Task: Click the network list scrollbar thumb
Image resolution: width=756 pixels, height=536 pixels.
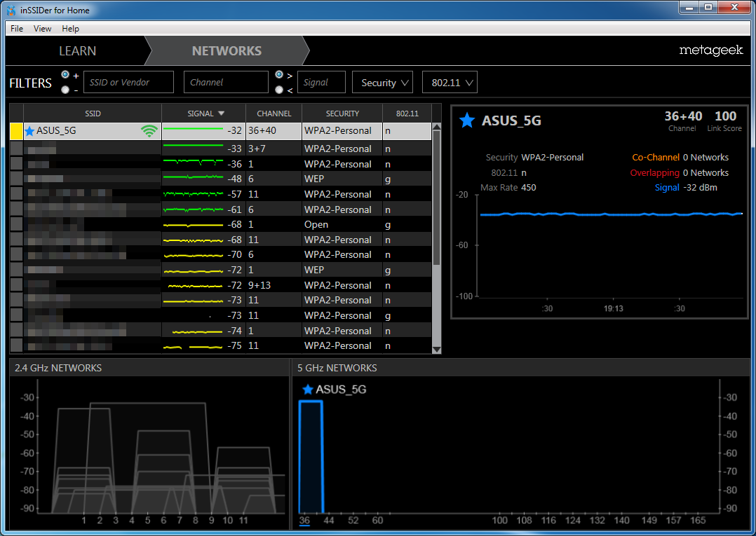Action: tap(437, 198)
